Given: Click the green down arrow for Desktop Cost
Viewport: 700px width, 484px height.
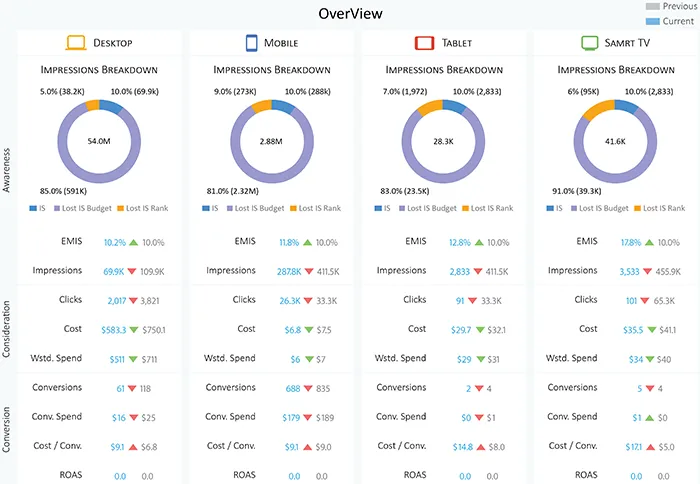Looking at the screenshot, I should coord(133,330).
